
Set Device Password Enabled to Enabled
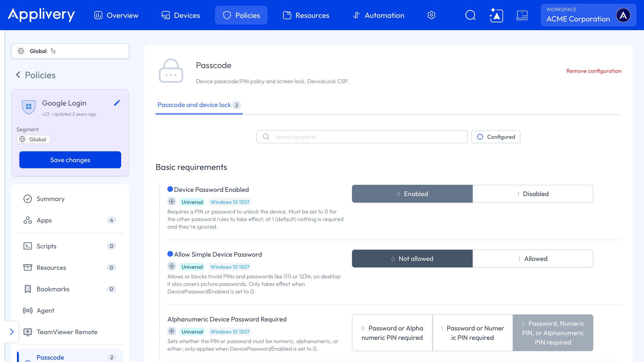tap(412, 194)
